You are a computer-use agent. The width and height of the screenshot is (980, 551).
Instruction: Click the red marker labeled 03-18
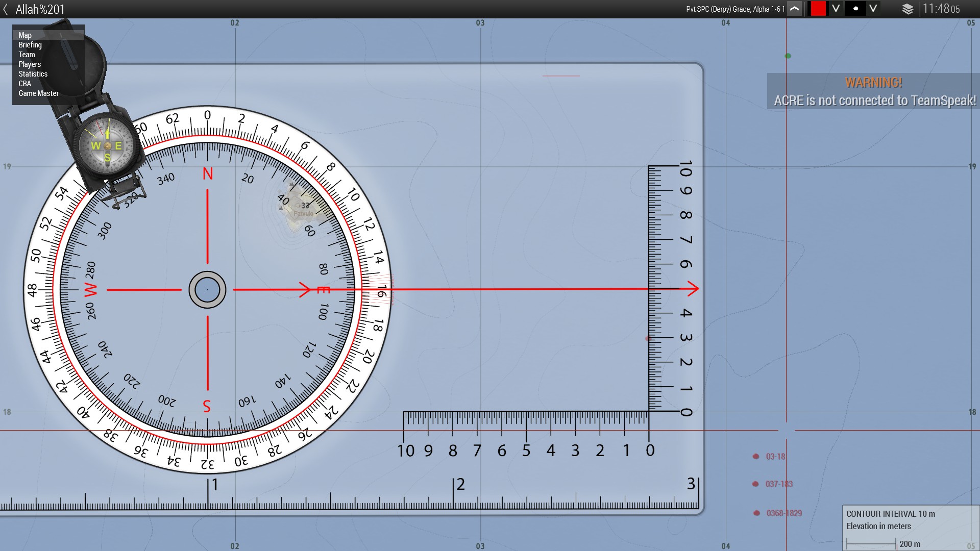pos(756,457)
